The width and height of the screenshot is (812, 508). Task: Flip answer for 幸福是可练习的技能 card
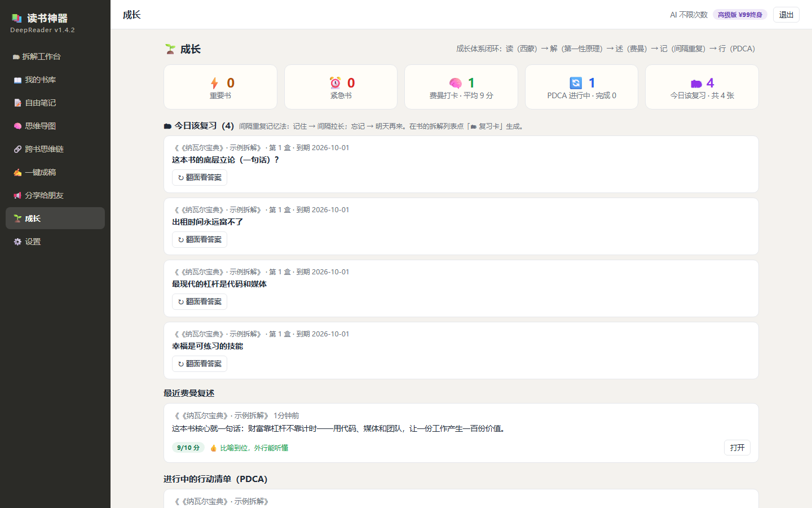click(200, 364)
